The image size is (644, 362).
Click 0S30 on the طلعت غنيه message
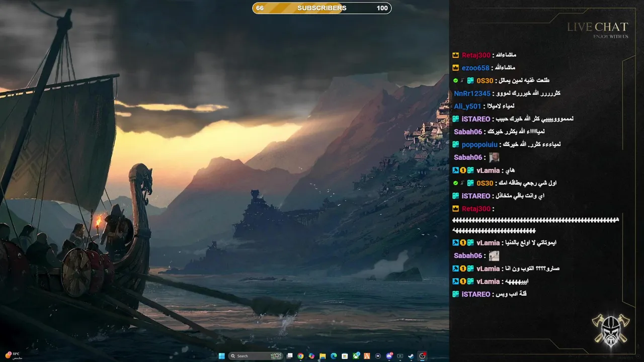click(x=485, y=80)
